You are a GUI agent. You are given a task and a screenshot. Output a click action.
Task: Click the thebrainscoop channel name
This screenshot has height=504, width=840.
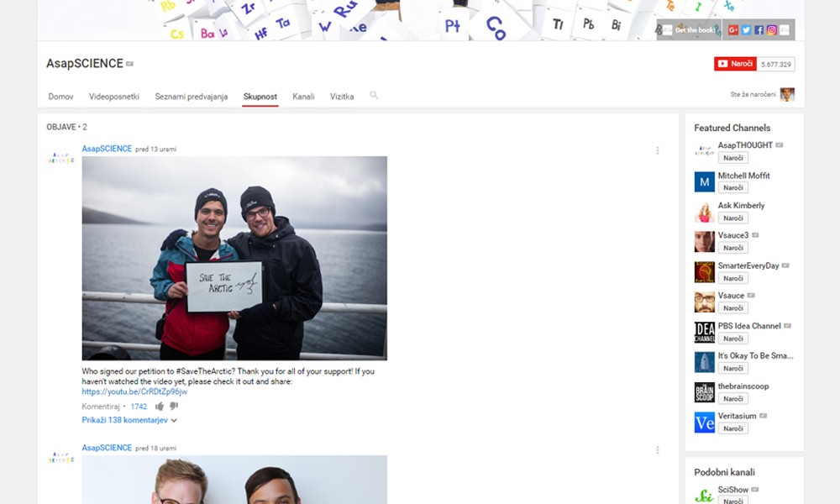click(x=743, y=386)
